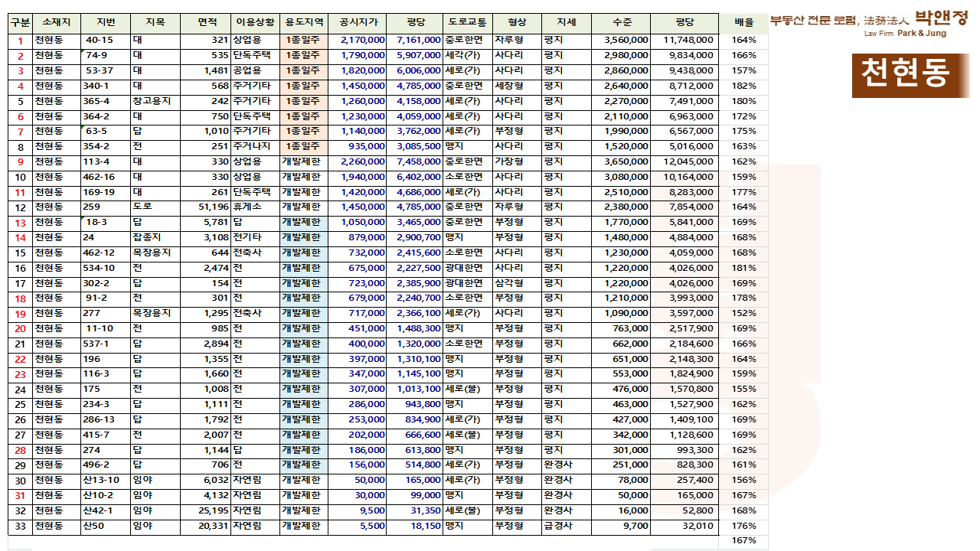Click the 152% ratio cell
The height and width of the screenshot is (551, 980).
click(743, 313)
